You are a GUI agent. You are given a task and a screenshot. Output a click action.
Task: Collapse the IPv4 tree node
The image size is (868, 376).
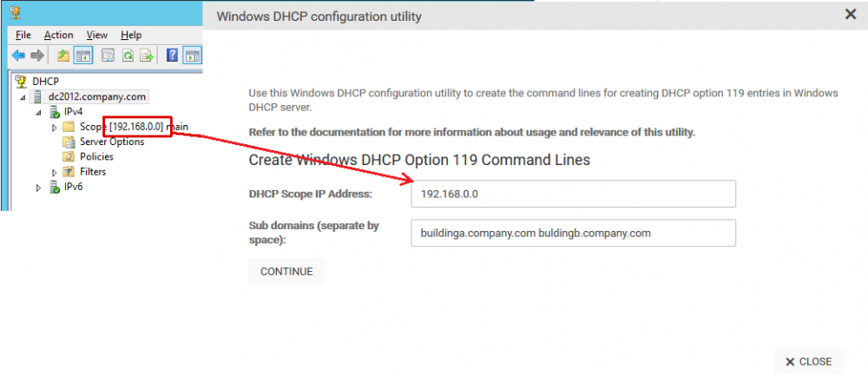pos(38,112)
